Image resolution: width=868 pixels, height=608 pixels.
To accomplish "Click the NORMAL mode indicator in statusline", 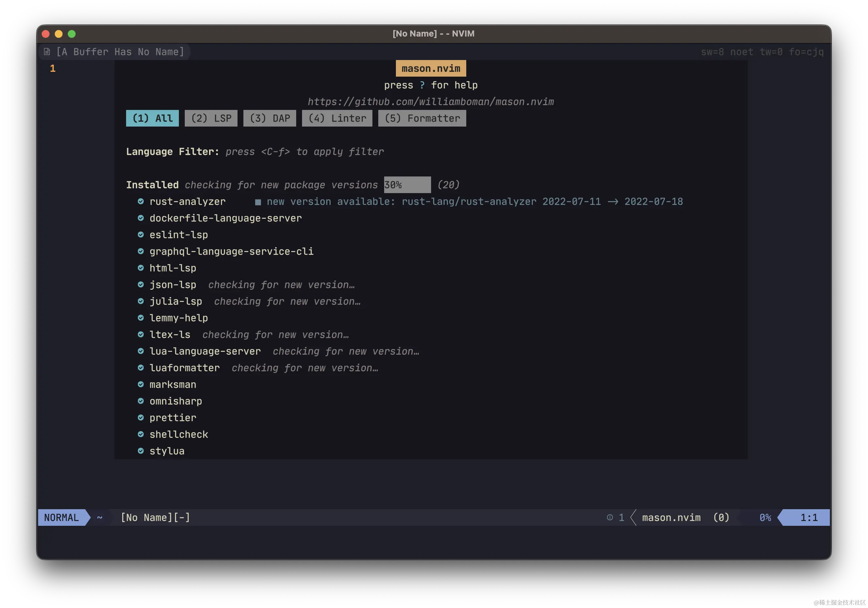I will (x=62, y=517).
